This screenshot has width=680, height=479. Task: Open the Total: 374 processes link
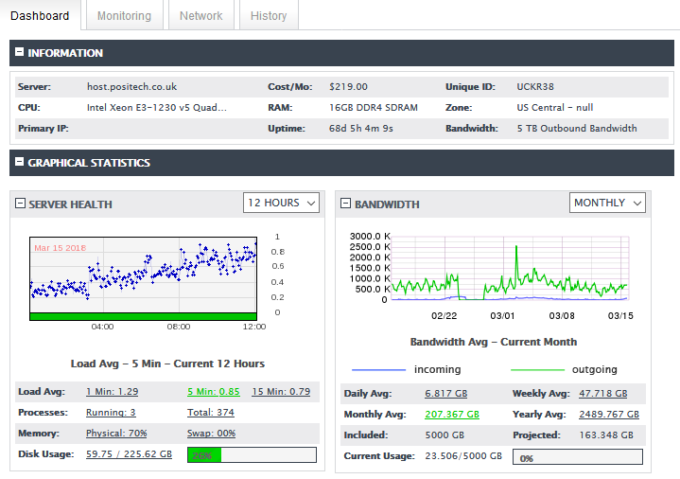pyautogui.click(x=211, y=413)
